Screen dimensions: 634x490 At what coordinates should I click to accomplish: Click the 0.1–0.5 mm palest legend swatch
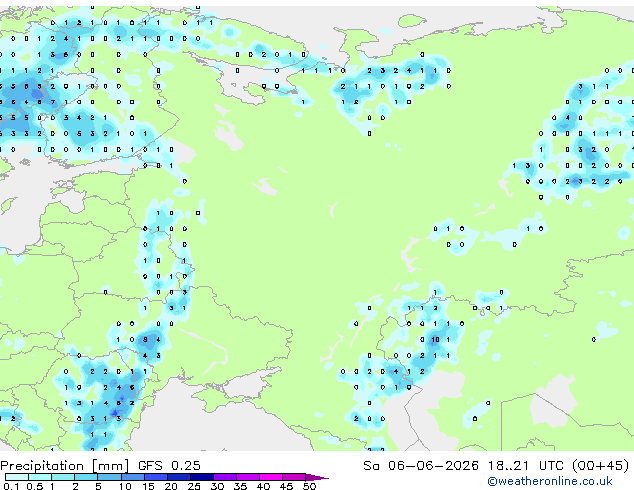17,477
